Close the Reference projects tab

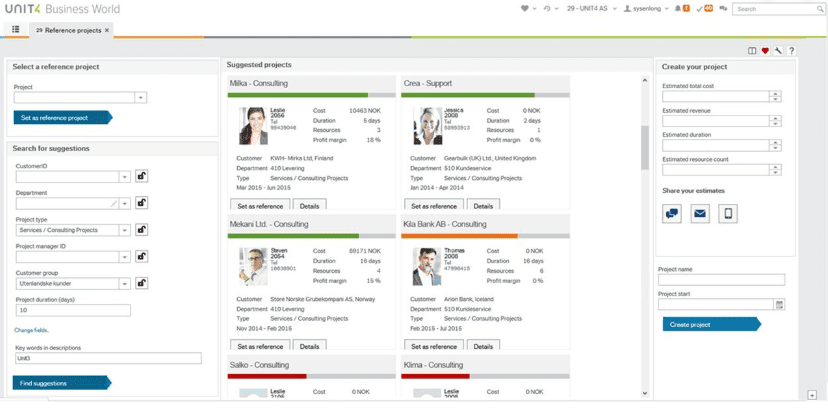(107, 30)
